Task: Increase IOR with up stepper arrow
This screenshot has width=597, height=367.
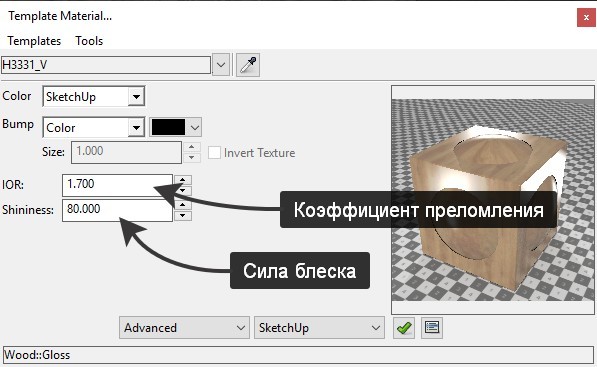Action: pyautogui.click(x=183, y=180)
